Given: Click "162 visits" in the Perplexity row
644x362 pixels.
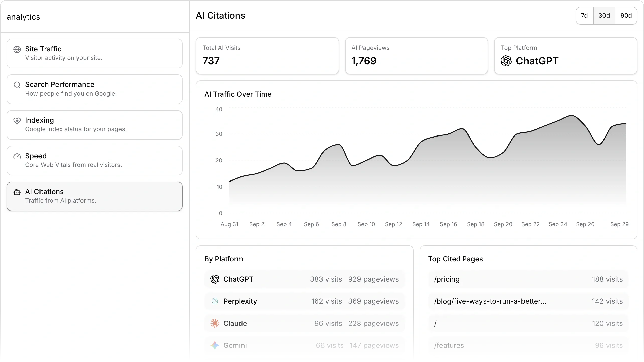Looking at the screenshot, I should 327,301.
